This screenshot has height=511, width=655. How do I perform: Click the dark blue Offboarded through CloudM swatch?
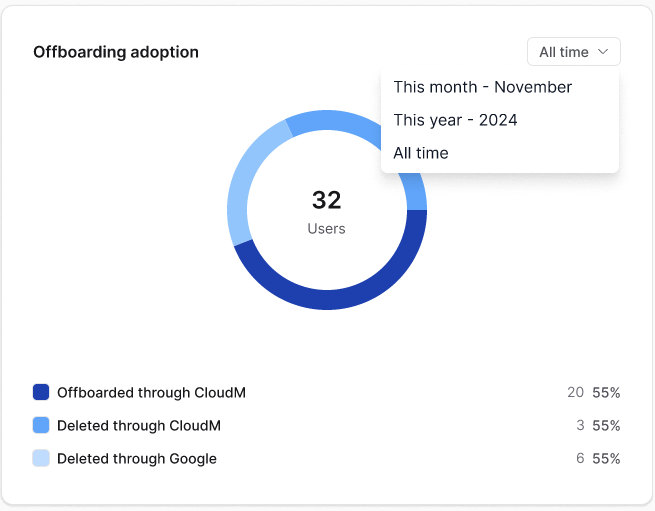click(x=41, y=392)
